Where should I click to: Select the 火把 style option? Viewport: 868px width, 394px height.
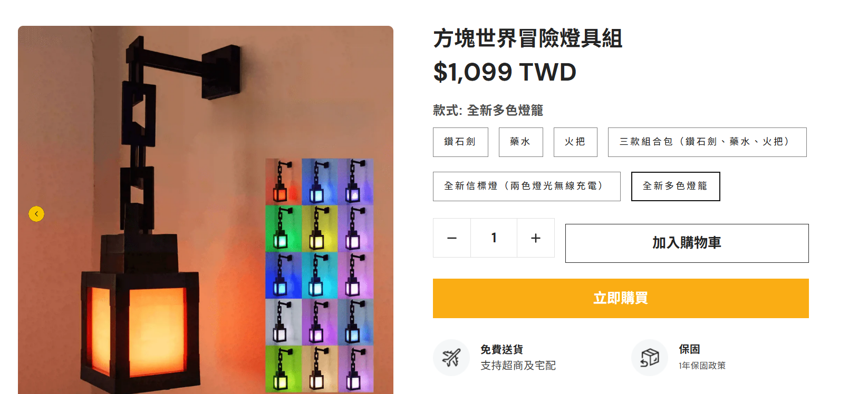tap(575, 142)
